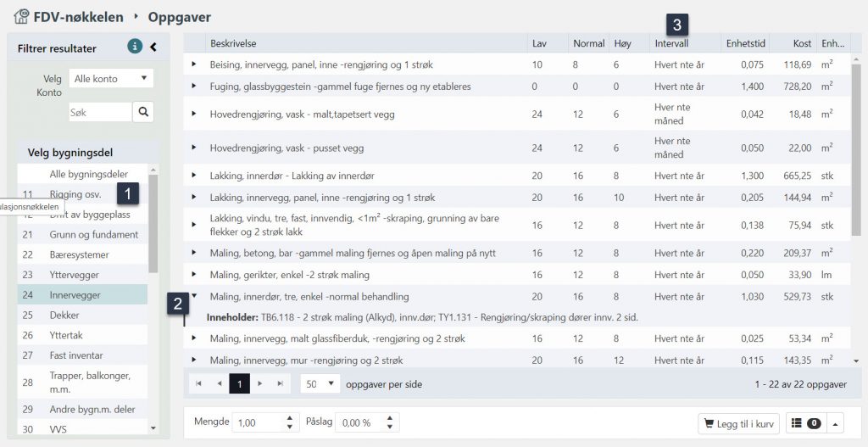Click the Påslag percentage field

pos(360,422)
